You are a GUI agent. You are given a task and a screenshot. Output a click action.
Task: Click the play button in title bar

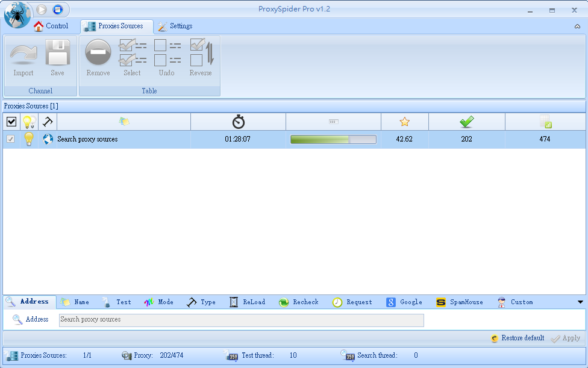click(42, 9)
